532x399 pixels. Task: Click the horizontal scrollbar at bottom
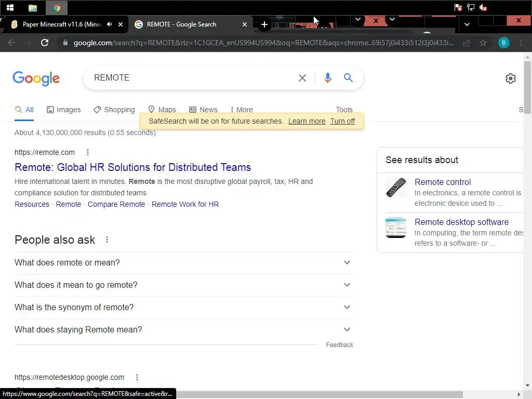[x=319, y=394]
